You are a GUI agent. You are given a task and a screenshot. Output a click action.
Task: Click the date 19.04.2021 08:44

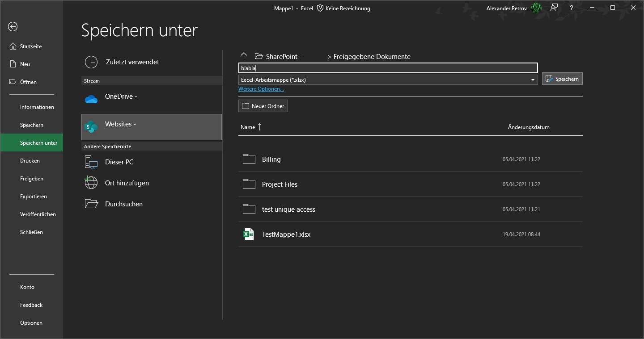point(521,234)
